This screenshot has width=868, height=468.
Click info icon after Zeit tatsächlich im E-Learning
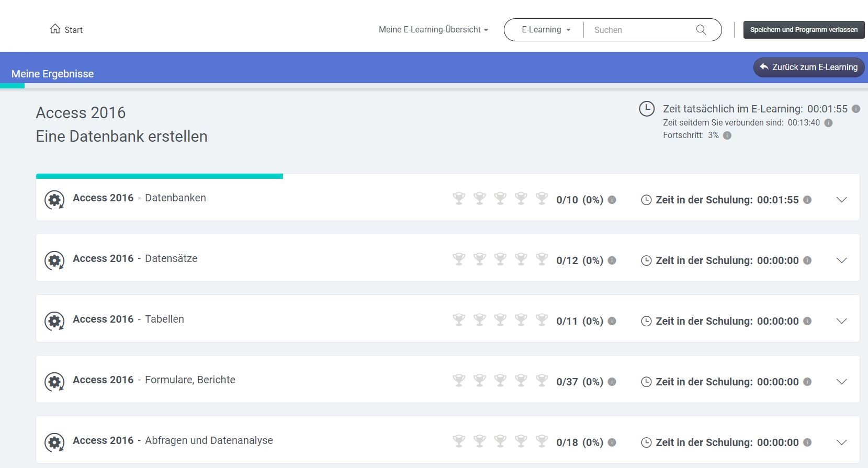pos(856,109)
